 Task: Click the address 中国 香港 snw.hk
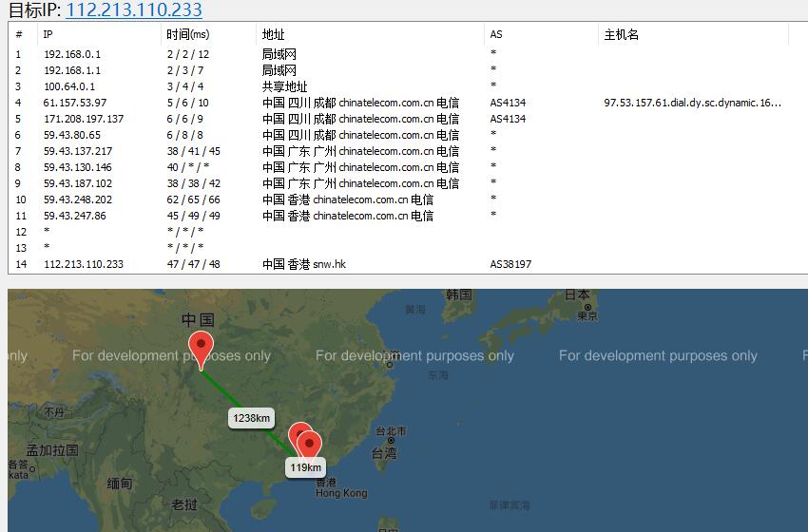(x=304, y=264)
